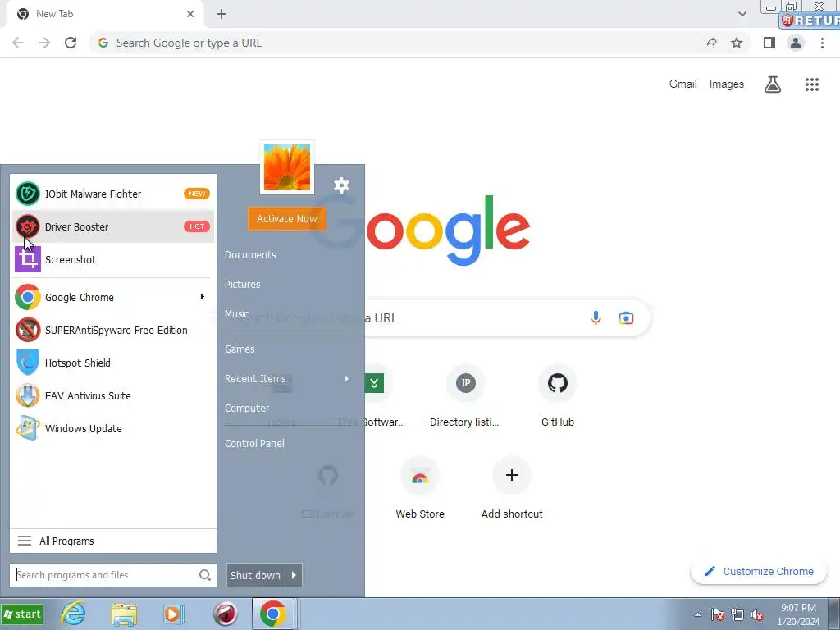
Task: Open start menu settings gear
Action: click(341, 185)
